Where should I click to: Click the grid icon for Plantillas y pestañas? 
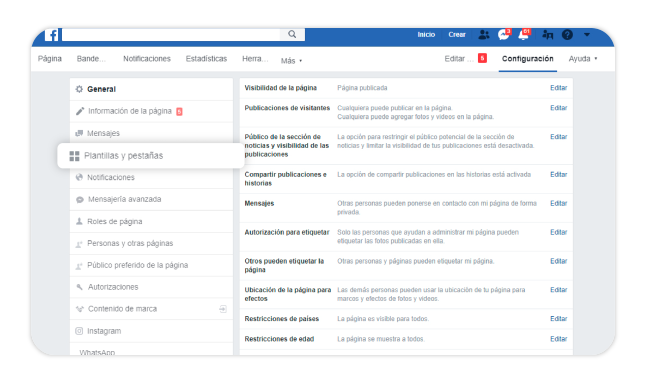point(74,156)
